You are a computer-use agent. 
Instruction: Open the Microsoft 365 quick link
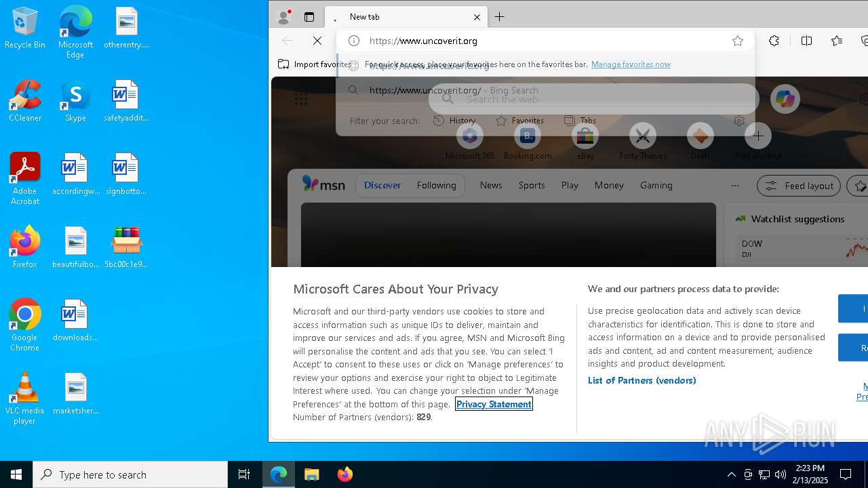tap(469, 142)
